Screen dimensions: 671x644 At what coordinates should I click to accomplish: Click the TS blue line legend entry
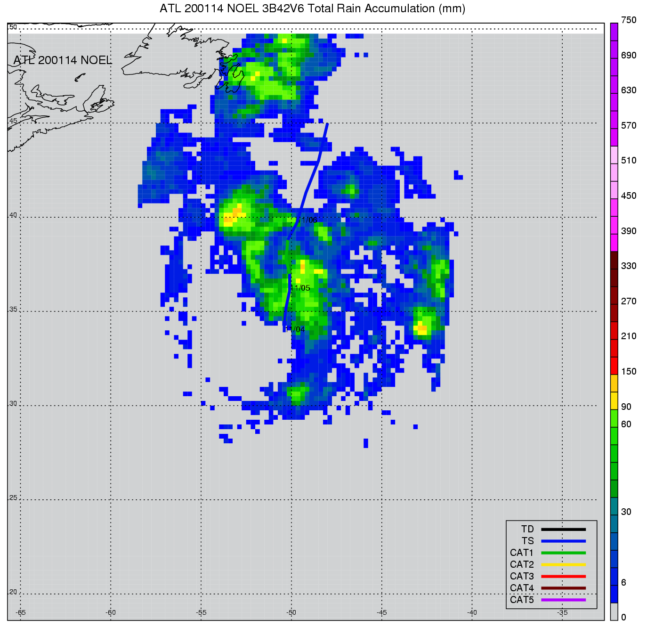[563, 541]
